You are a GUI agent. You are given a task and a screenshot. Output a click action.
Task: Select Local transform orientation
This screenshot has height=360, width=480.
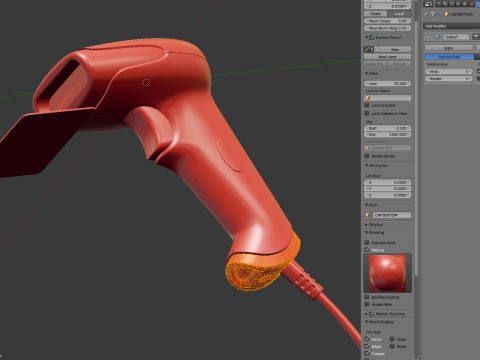coord(399,14)
